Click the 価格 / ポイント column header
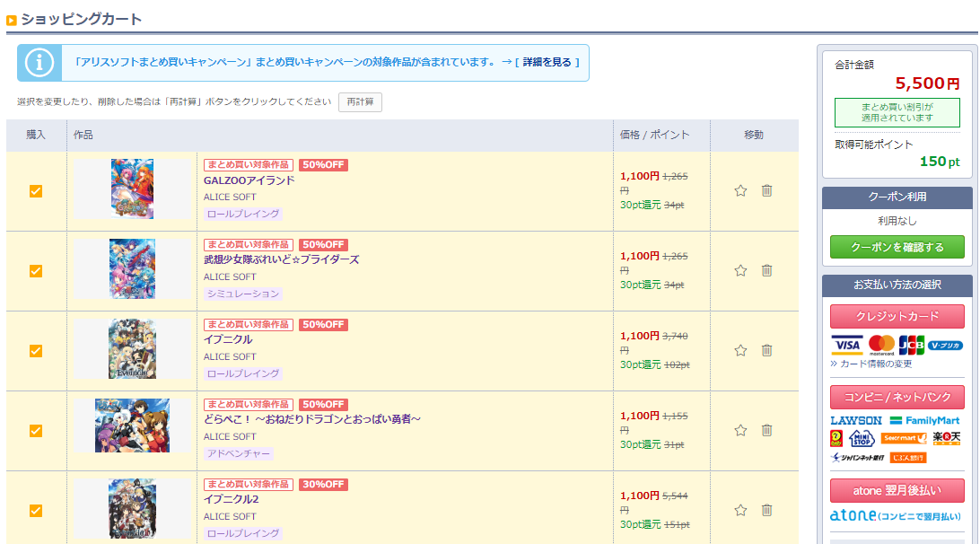The image size is (980, 544). [x=654, y=135]
